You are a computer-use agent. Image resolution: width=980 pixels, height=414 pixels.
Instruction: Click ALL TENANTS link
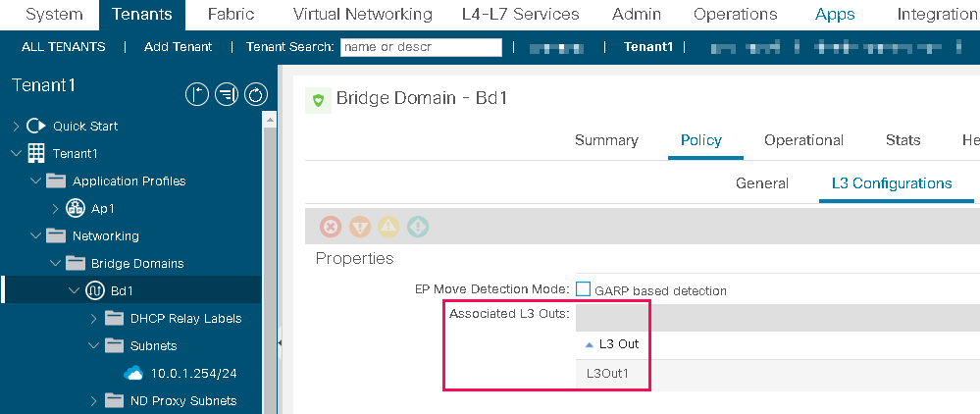click(x=63, y=47)
